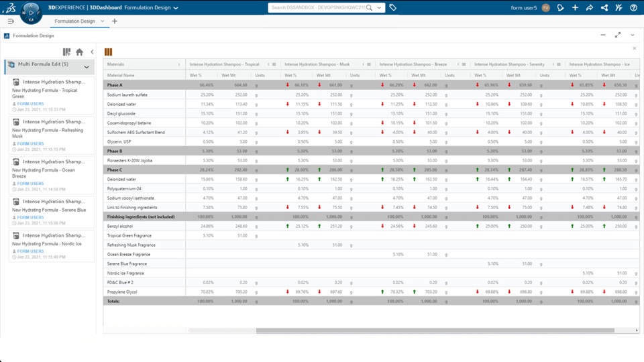Open the Formulation Design tab dropdown arrow
This screenshot has width=644, height=362.
click(x=102, y=21)
